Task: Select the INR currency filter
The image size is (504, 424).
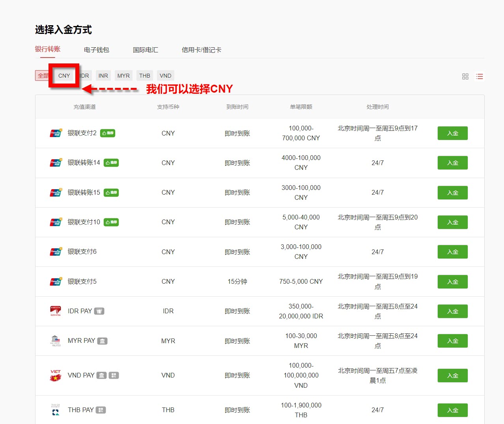Action: pos(103,76)
